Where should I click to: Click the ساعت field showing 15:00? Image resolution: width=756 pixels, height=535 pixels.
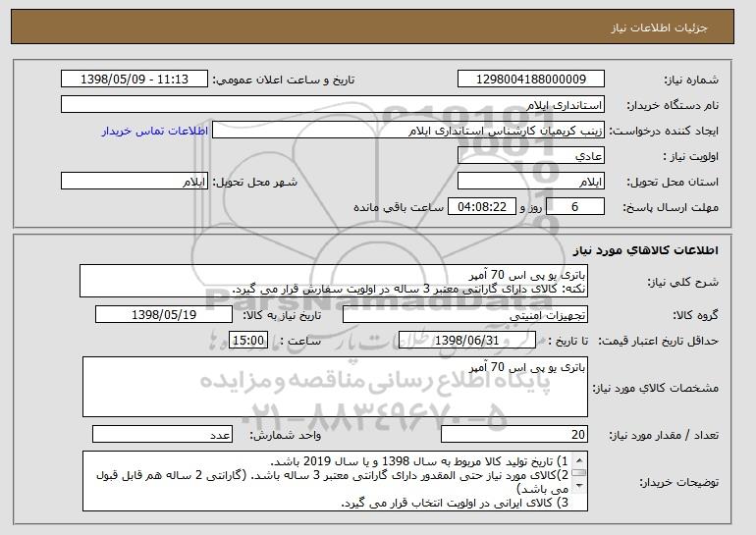click(248, 341)
